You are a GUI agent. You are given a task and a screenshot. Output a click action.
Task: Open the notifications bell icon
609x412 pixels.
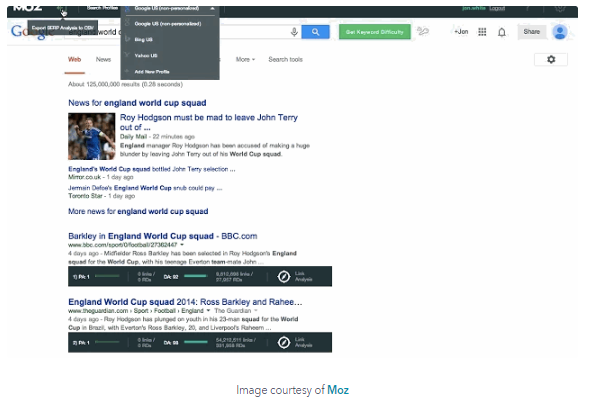coord(502,32)
